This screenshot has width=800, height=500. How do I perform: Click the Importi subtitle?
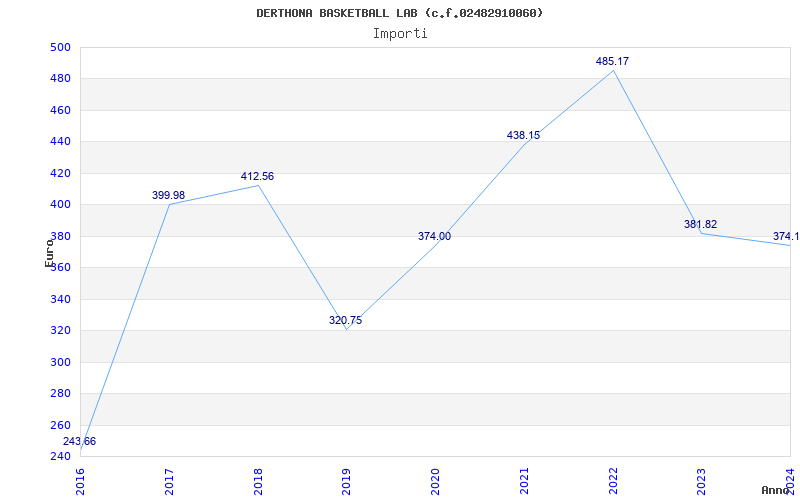[400, 34]
